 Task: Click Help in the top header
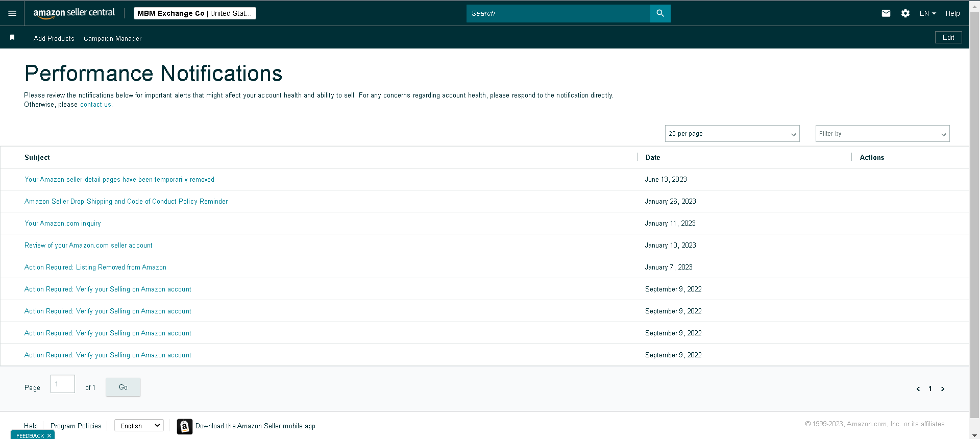952,13
